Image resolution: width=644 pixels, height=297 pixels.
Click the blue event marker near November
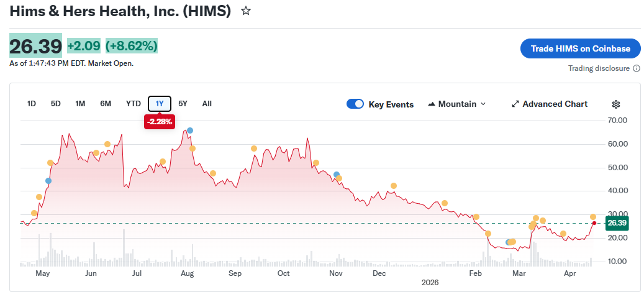337,175
